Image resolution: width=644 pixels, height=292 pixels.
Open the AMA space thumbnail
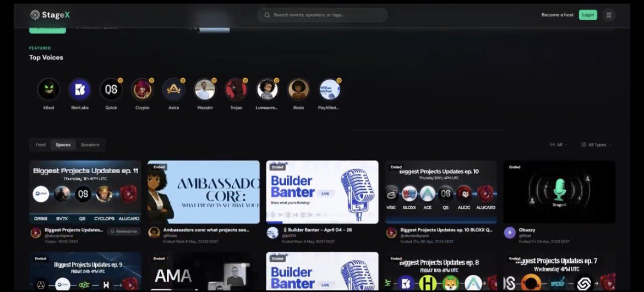point(204,272)
